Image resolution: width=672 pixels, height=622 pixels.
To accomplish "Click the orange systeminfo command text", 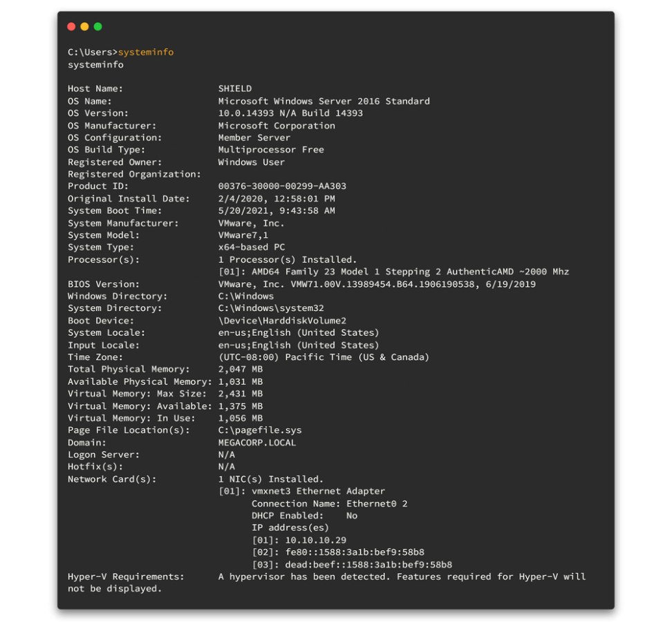I will 146,53.
